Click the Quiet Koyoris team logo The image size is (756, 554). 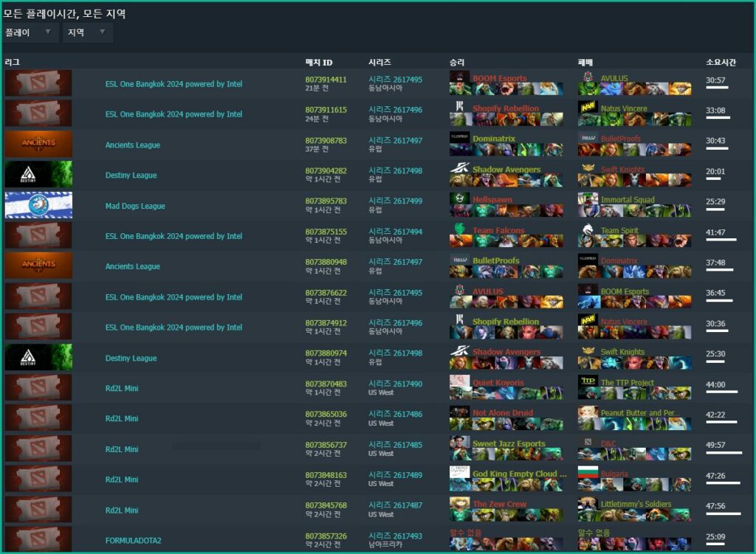pyautogui.click(x=459, y=381)
